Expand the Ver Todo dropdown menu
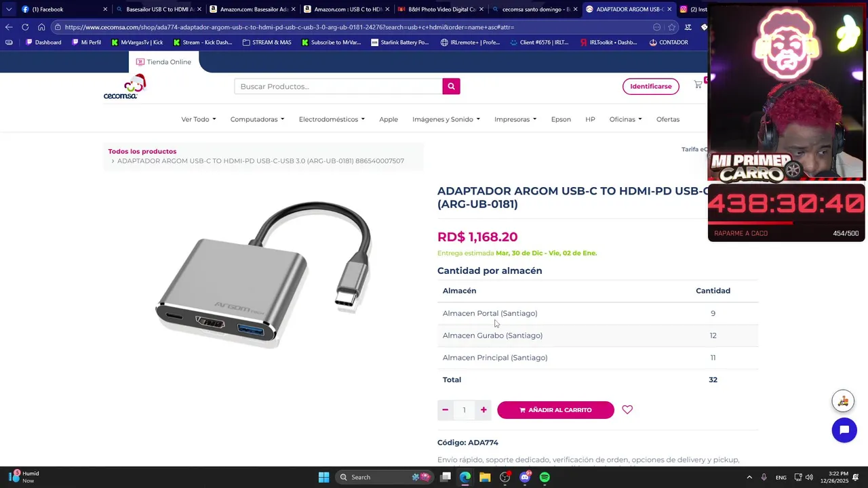The image size is (868, 488). (198, 119)
